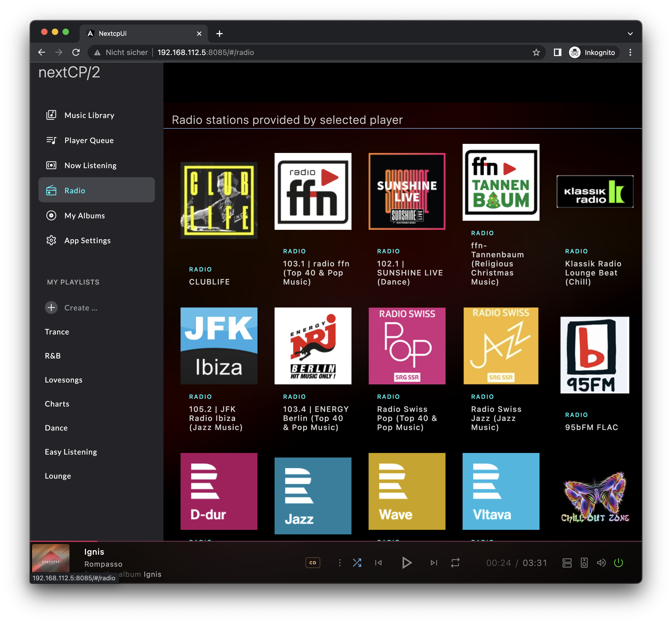
Task: Toggle the player power button
Action: (x=618, y=563)
